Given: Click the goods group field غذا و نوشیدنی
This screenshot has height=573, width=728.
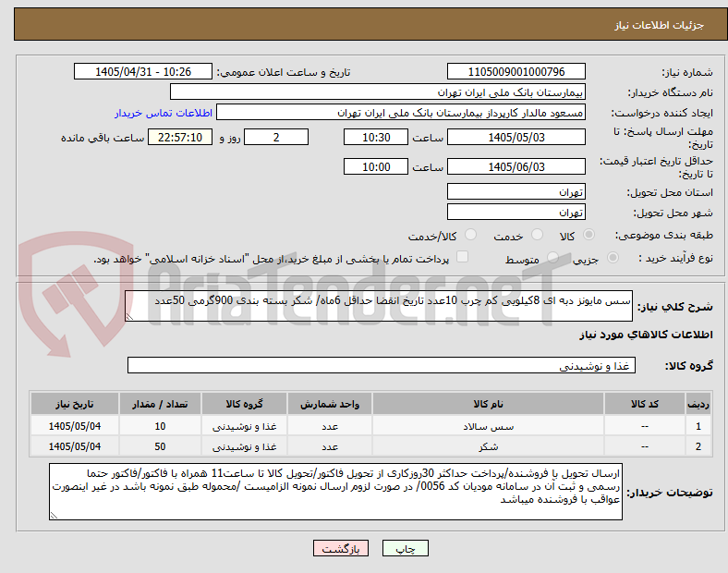Looking at the screenshot, I should click(x=382, y=365).
